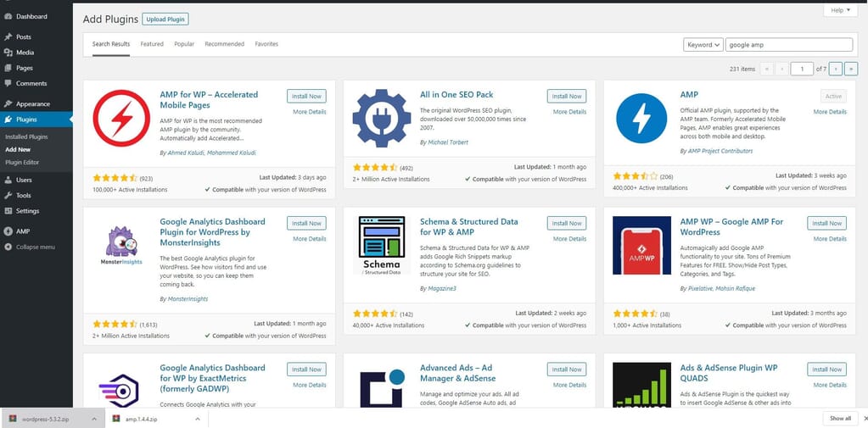This screenshot has width=868, height=428.
Task: Open More Details for Schema & Structured Data
Action: 569,239
